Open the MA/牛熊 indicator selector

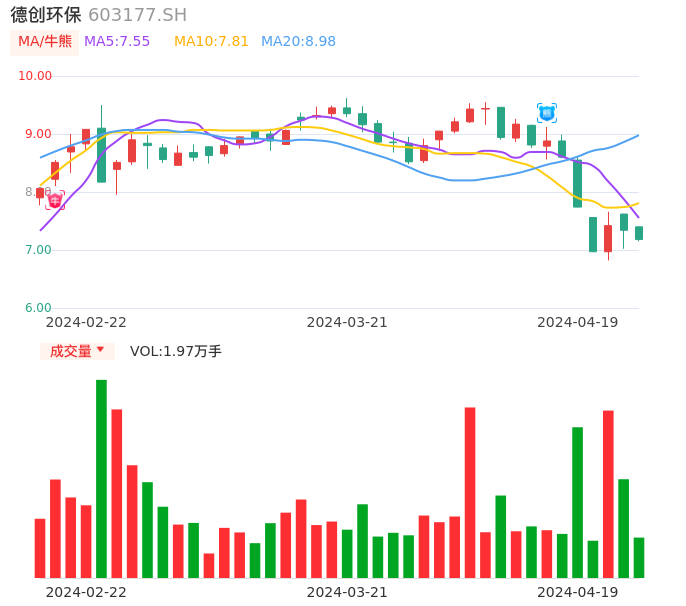45,42
